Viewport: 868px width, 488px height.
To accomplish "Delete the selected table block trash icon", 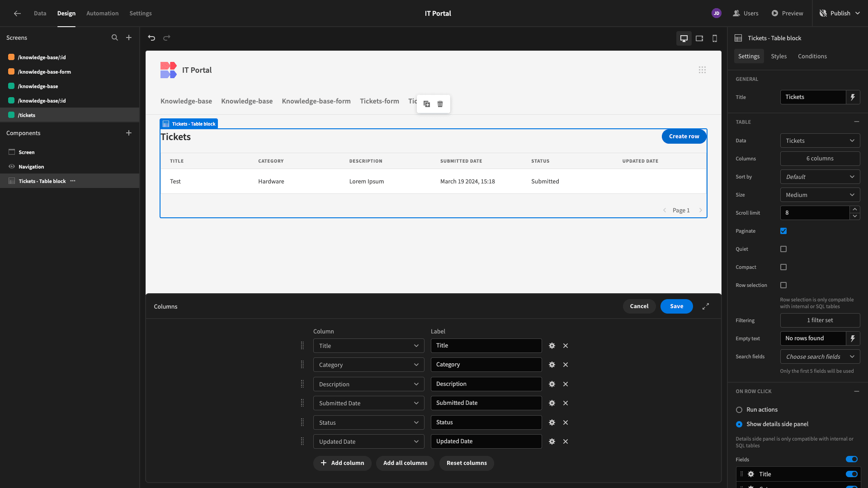I will coord(440,104).
